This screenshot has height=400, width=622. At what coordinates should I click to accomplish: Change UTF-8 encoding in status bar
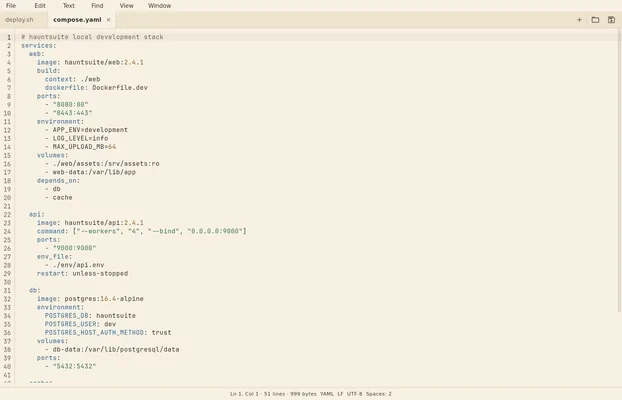coord(354,394)
